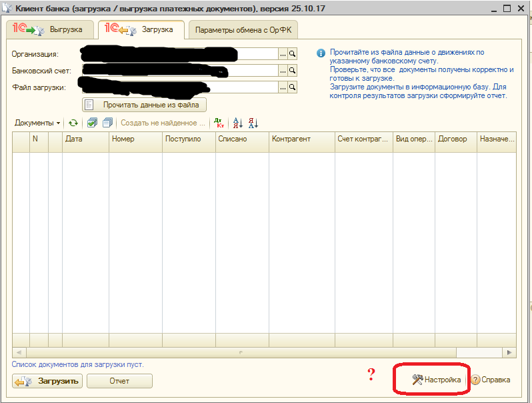This screenshot has width=532, height=403.
Task: Click Прочитать данные из файла button
Action: click(x=144, y=105)
